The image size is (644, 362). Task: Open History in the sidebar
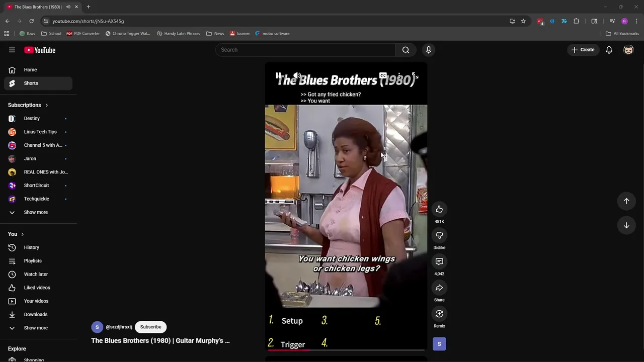(38, 247)
